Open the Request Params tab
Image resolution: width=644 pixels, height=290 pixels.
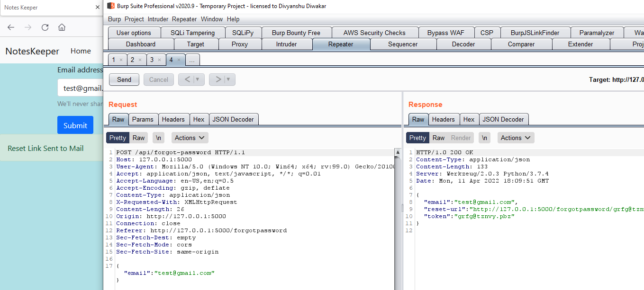143,119
